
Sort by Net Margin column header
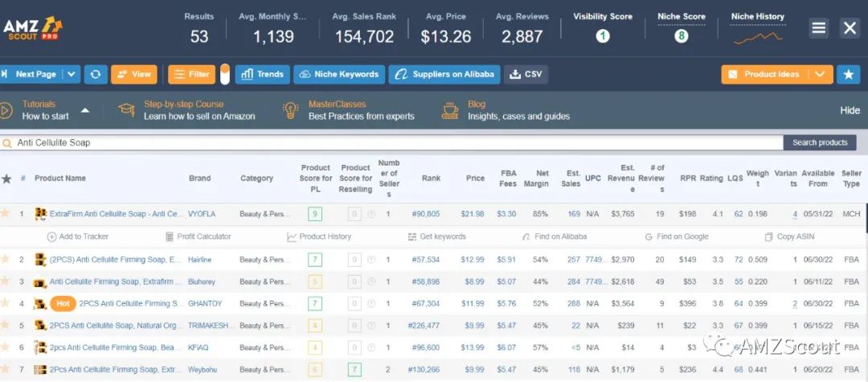coord(536,179)
